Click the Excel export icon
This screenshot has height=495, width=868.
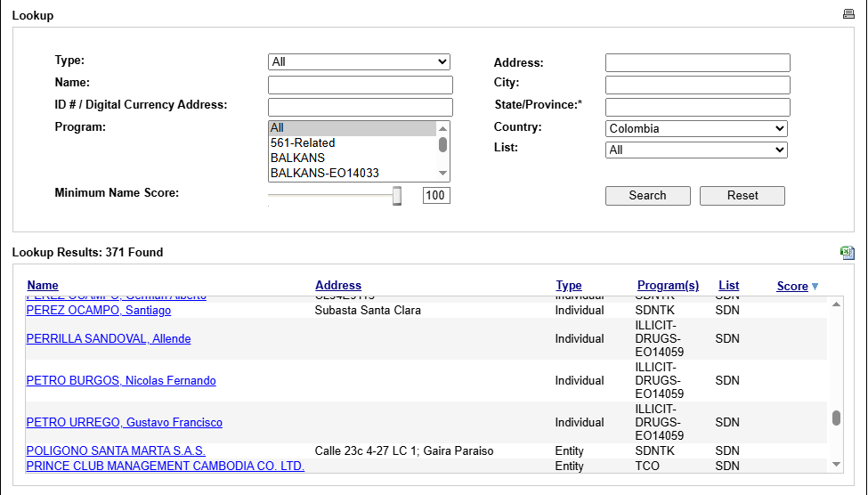pyautogui.click(x=848, y=253)
